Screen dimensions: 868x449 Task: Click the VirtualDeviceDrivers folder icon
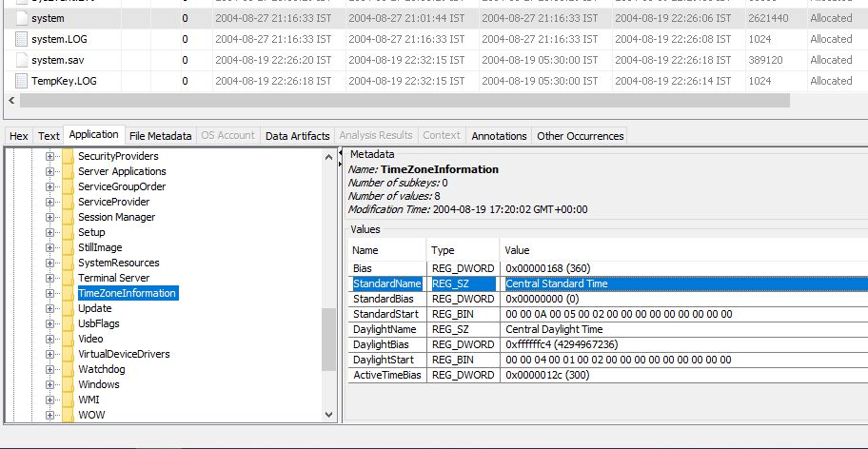pos(69,354)
